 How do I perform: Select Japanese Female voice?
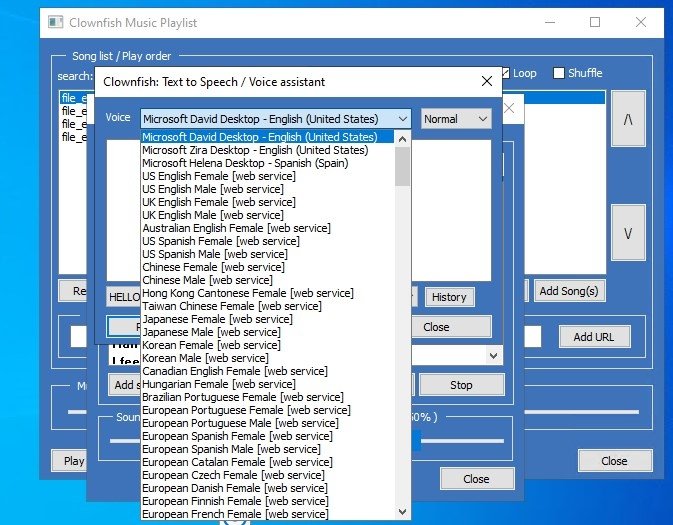click(x=267, y=319)
